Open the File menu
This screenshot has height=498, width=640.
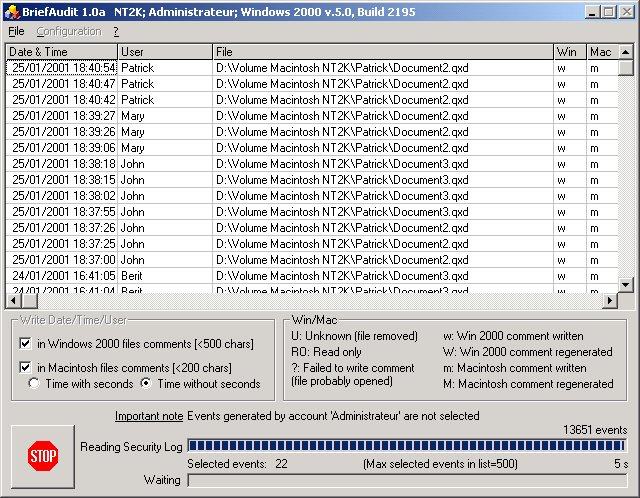[x=16, y=31]
